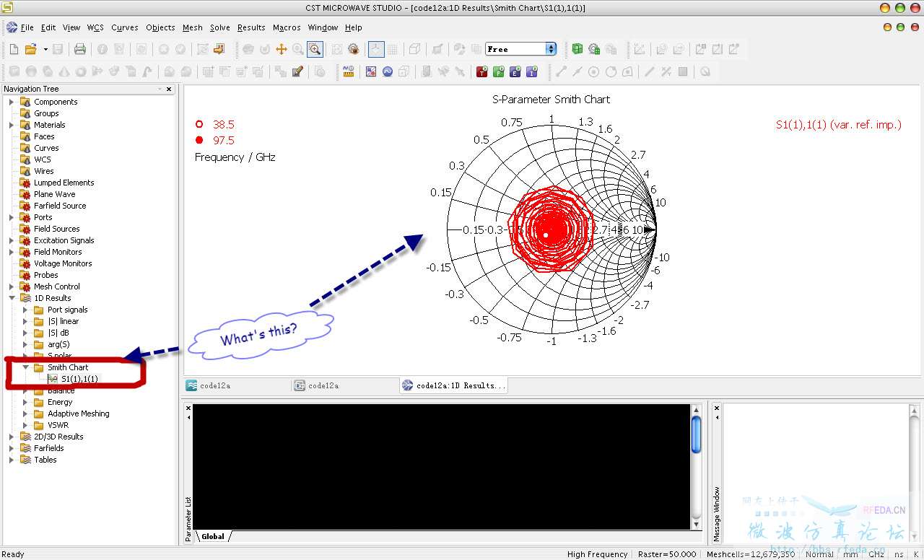This screenshot has height=560, width=924.
Task: Select the Pan (move arrows) tool
Action: click(x=282, y=49)
